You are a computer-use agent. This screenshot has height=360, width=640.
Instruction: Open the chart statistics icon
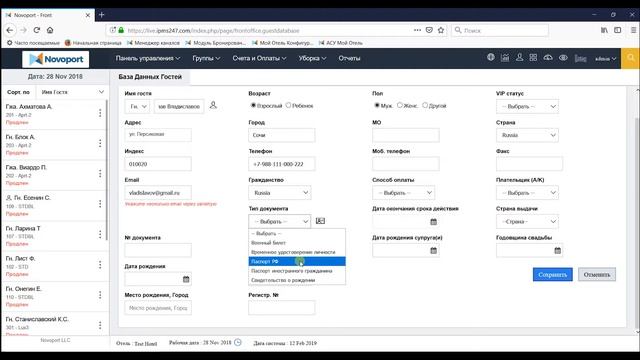[x=505, y=58]
